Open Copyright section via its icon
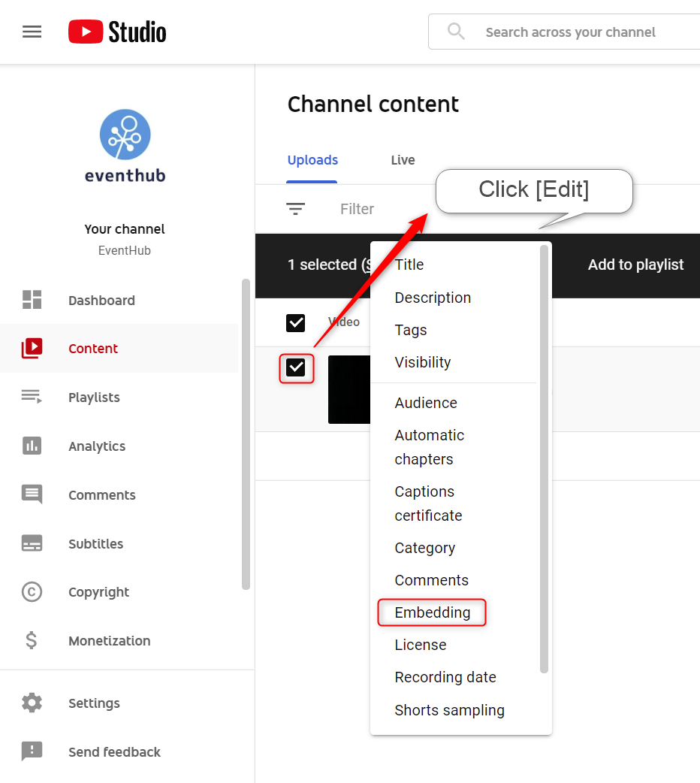700x783 pixels. [x=32, y=591]
